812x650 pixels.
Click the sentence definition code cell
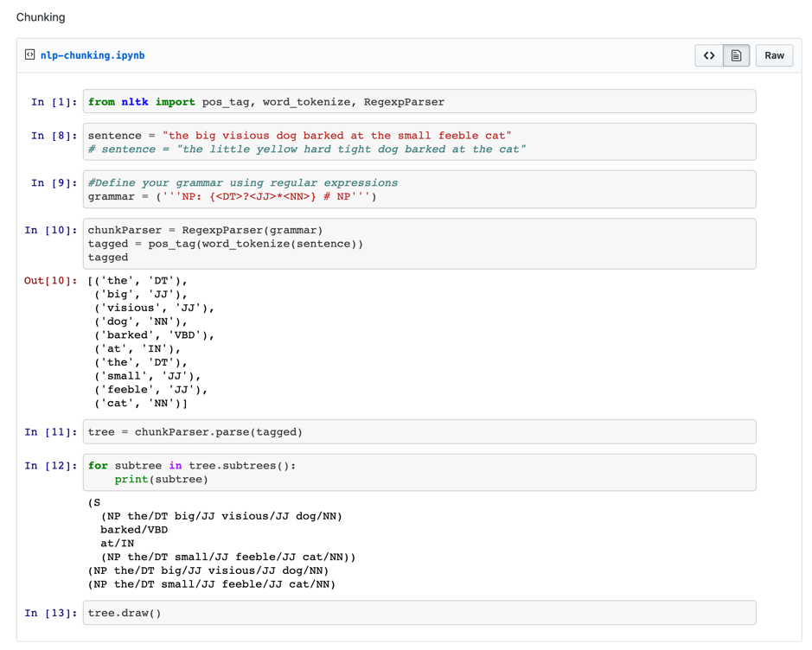click(307, 142)
